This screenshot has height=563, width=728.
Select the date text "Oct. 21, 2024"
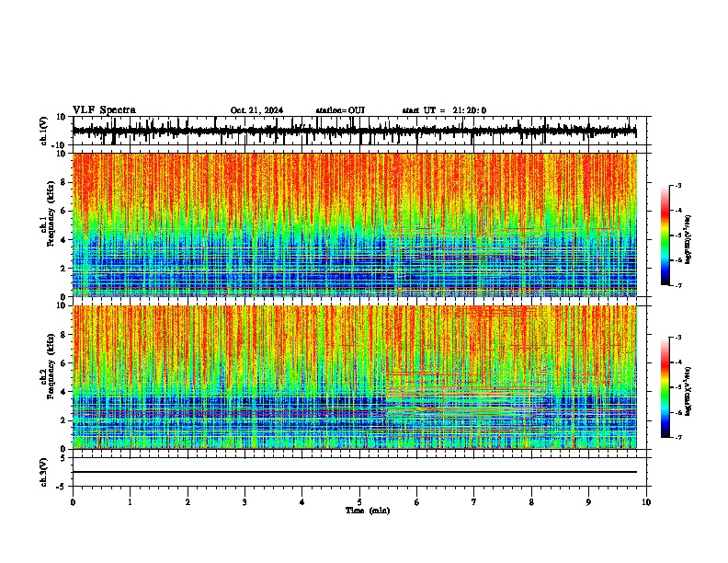[256, 110]
